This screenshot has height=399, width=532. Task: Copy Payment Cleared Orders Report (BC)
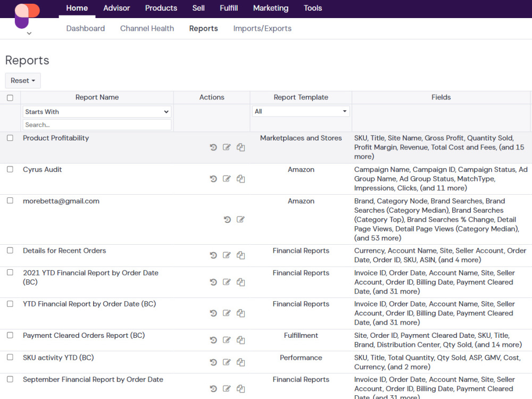coord(240,340)
